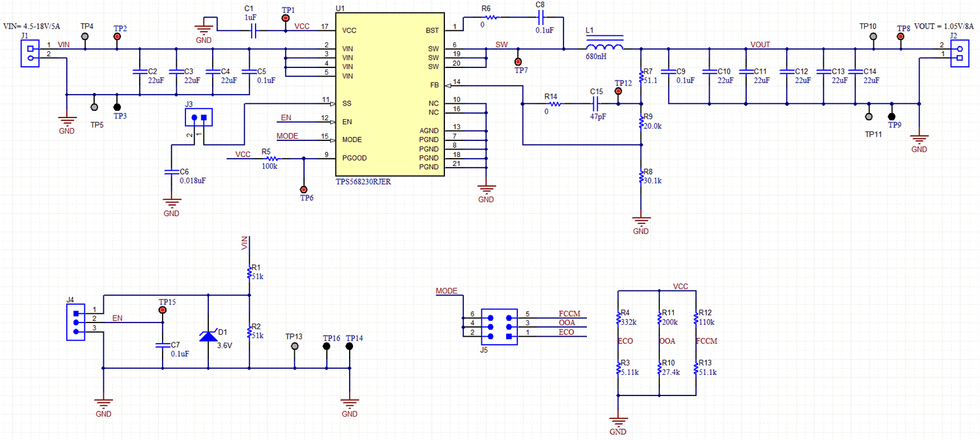This screenshot has width=980, height=440.
Task: Select the J1 input connector symbol
Action: point(30,53)
